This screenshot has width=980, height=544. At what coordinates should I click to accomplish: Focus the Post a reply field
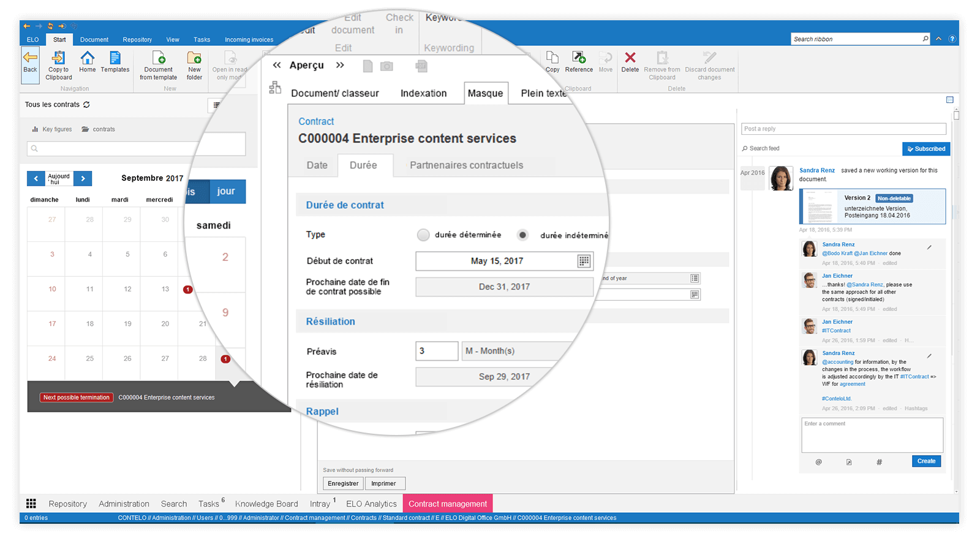click(844, 129)
